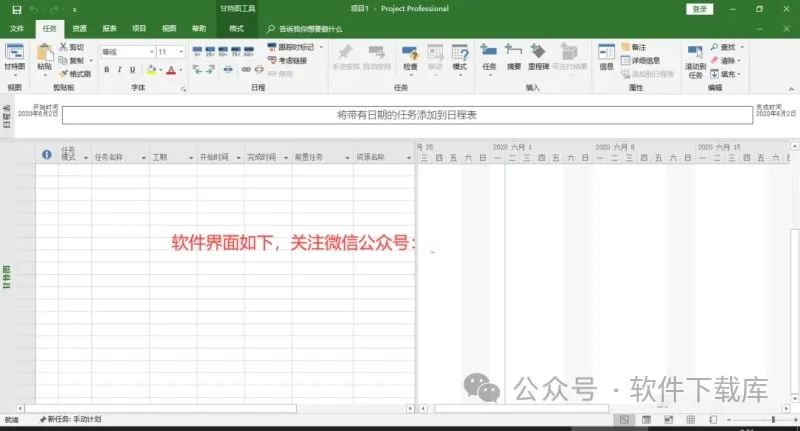Click Scroll to Task (滚动到任务)

tap(695, 62)
